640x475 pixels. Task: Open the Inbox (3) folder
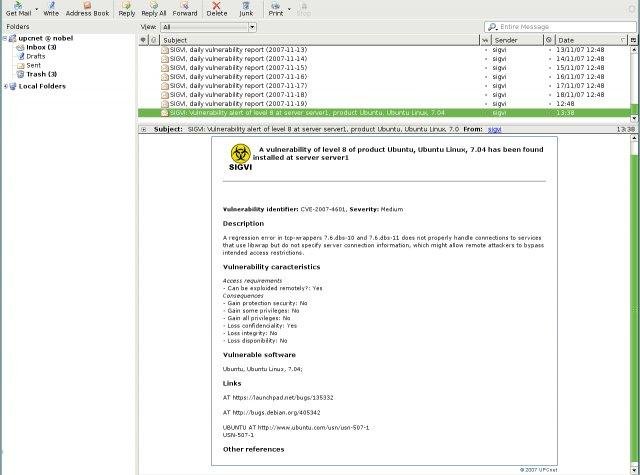[41, 47]
